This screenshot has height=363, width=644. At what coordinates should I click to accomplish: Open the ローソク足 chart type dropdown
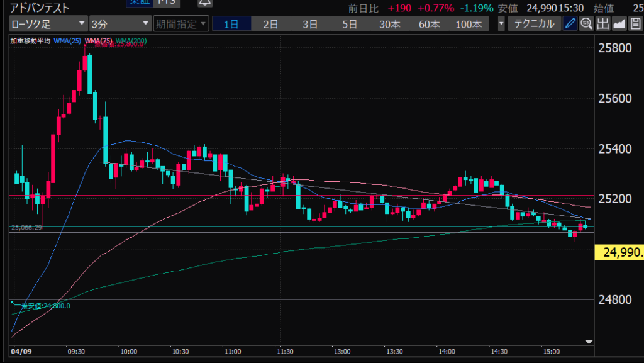(48, 25)
